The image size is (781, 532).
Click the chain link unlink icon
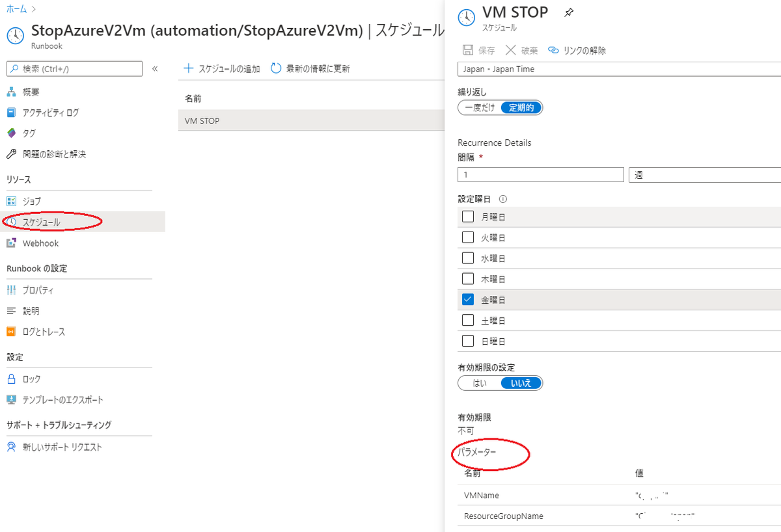tap(554, 50)
